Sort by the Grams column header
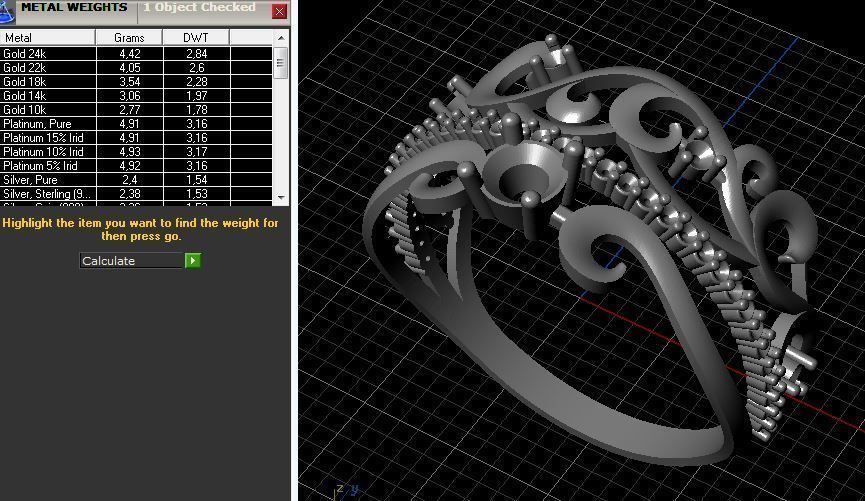This screenshot has height=501, width=865. [129, 38]
